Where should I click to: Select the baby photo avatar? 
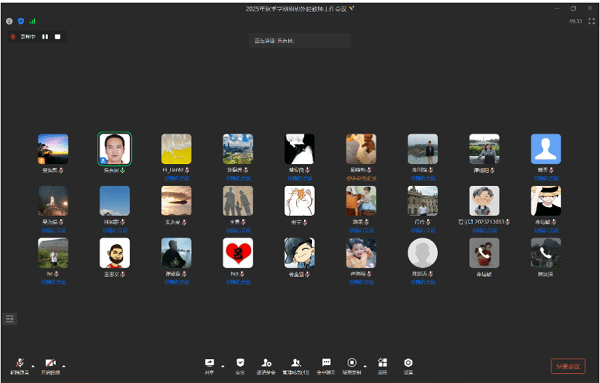[x=361, y=253]
